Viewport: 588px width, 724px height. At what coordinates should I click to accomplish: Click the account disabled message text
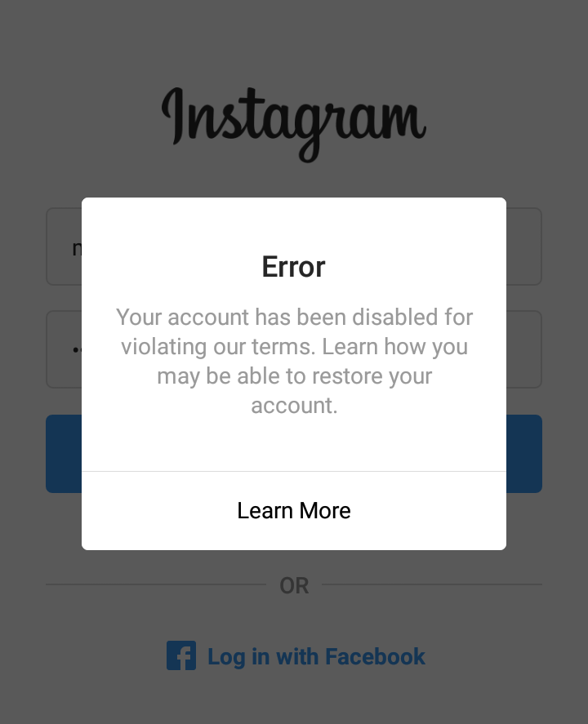(x=294, y=361)
